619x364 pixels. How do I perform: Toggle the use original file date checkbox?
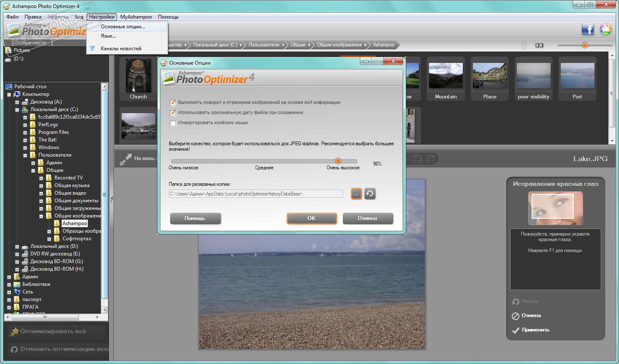click(x=173, y=113)
